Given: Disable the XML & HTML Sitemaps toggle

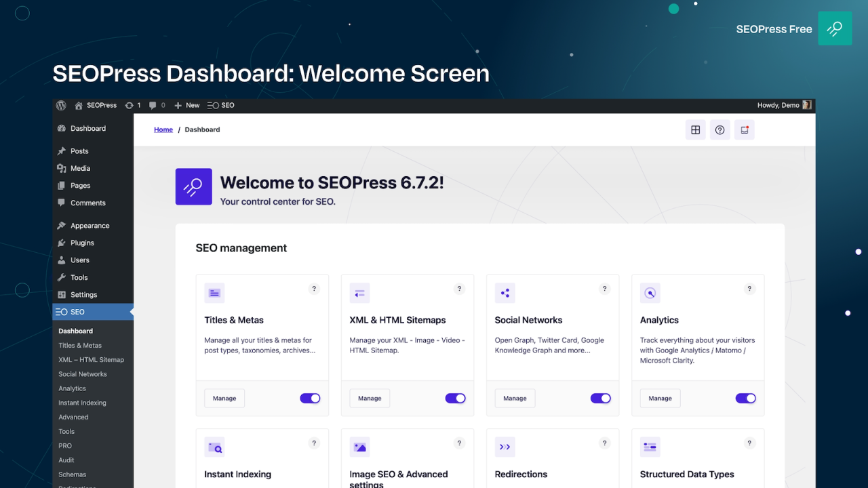Looking at the screenshot, I should click(x=455, y=399).
